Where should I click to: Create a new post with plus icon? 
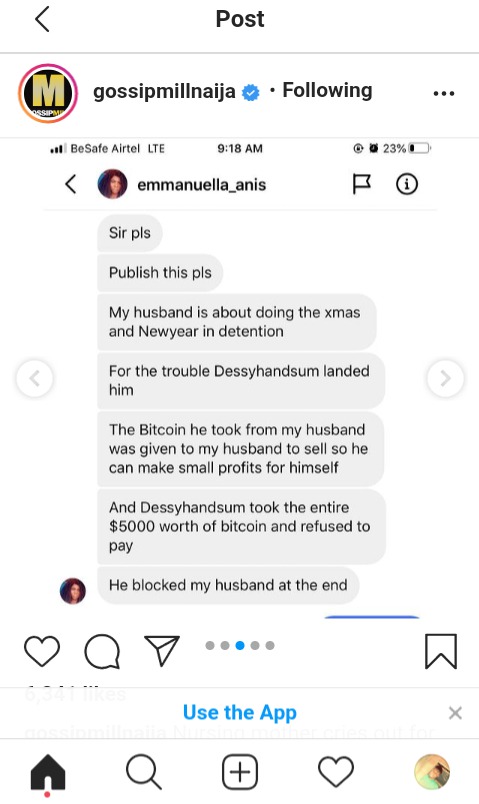(x=240, y=772)
